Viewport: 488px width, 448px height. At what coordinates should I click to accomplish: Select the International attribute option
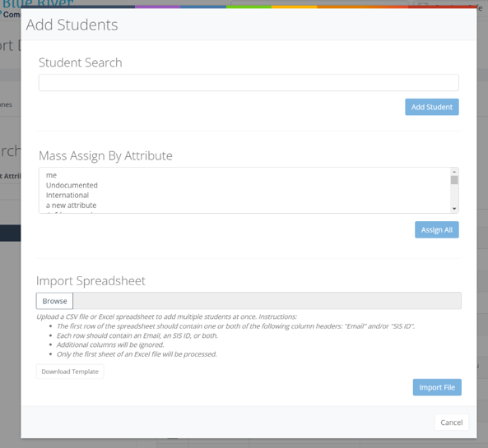pyautogui.click(x=67, y=196)
